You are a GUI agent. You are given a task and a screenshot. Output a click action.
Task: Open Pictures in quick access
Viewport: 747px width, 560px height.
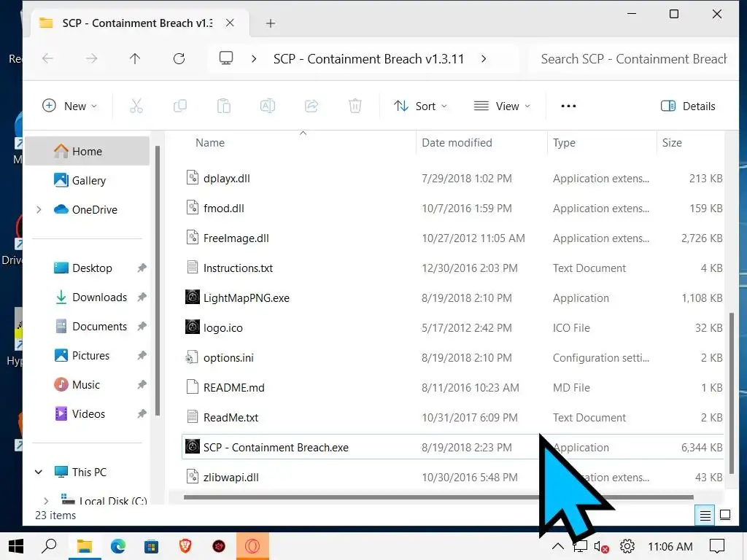point(90,355)
